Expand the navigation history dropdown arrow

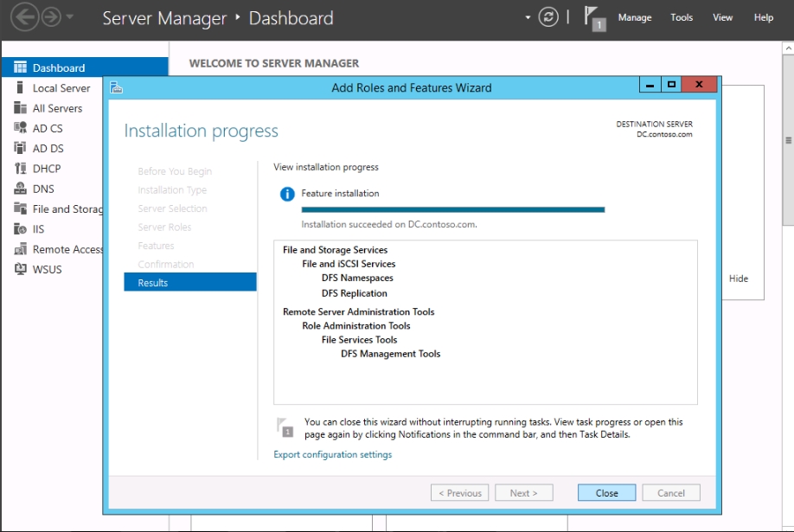(70, 17)
